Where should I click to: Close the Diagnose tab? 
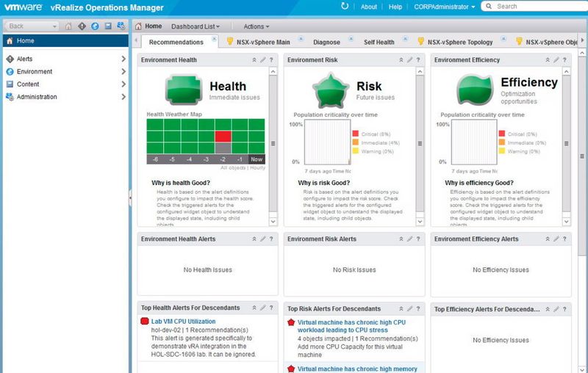coord(351,38)
